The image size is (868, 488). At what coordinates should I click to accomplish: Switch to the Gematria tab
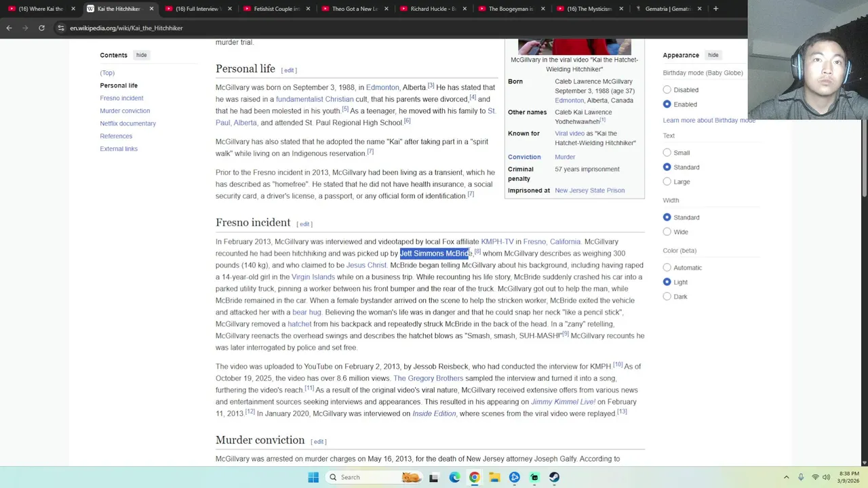(667, 9)
